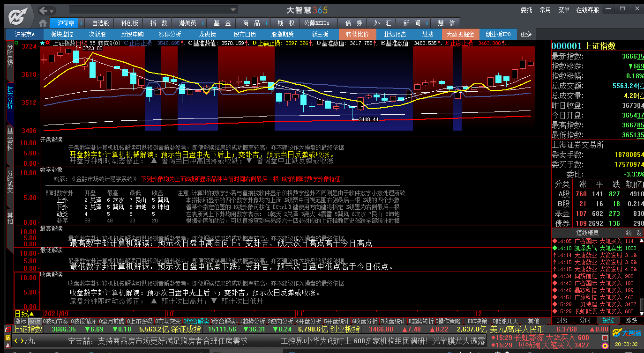The width and height of the screenshot is (644, 353).
Task: Switch to the 涨跌 panel tab
Action: tap(632, 320)
